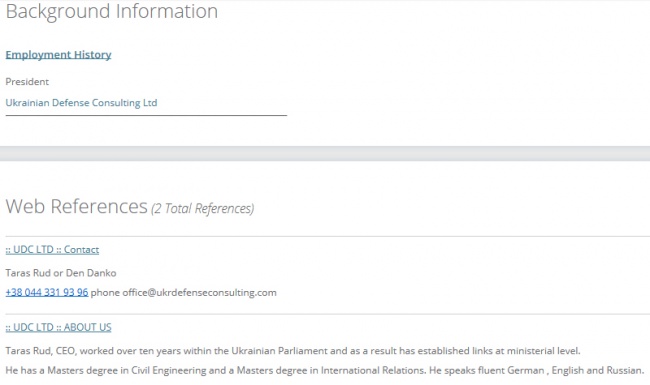The height and width of the screenshot is (385, 650).
Task: Click the horizontal line under company name
Action: [146, 115]
